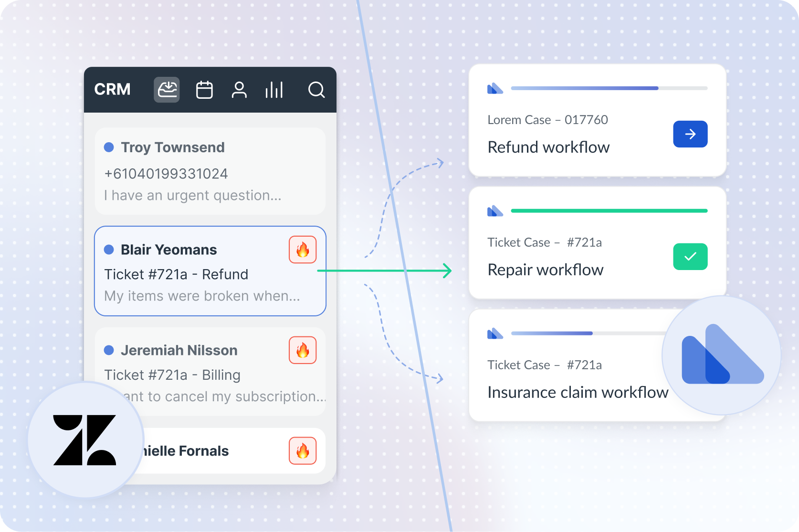Open the inbox tray icon in CRM header
Image resolution: width=799 pixels, height=532 pixels.
pos(167,90)
